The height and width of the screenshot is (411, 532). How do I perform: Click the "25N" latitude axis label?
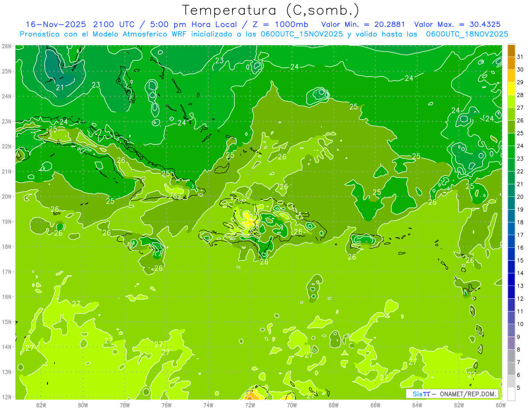click(7, 71)
